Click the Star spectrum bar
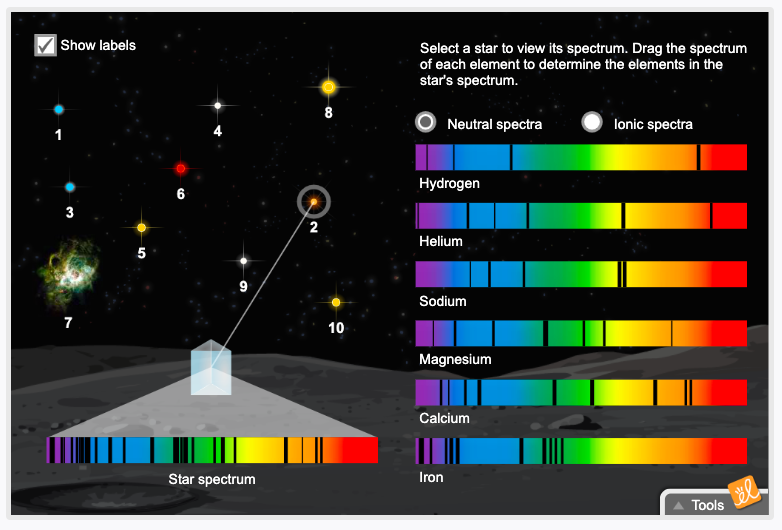 (x=212, y=451)
